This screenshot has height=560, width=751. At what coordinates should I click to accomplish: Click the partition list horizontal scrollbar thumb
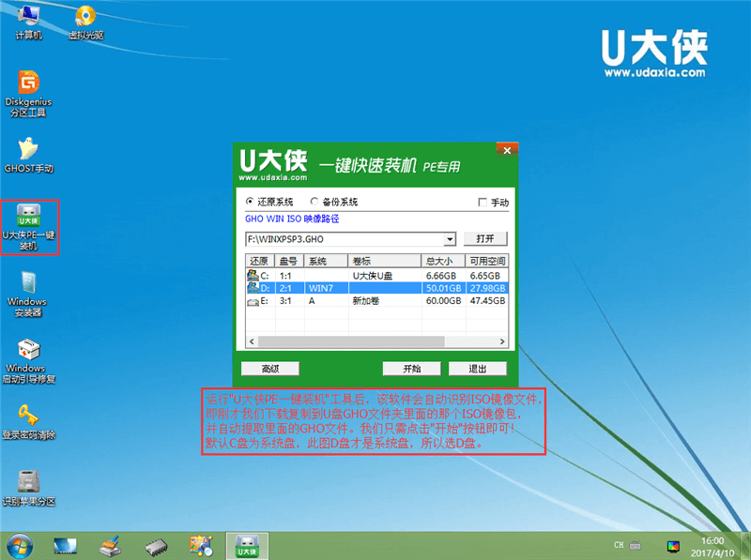(350, 341)
